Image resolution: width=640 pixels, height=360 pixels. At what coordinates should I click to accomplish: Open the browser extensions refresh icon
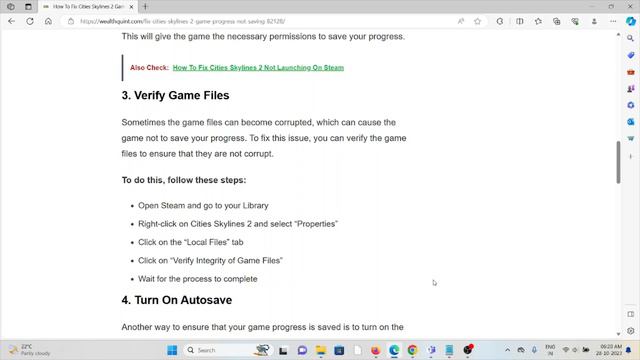500,21
